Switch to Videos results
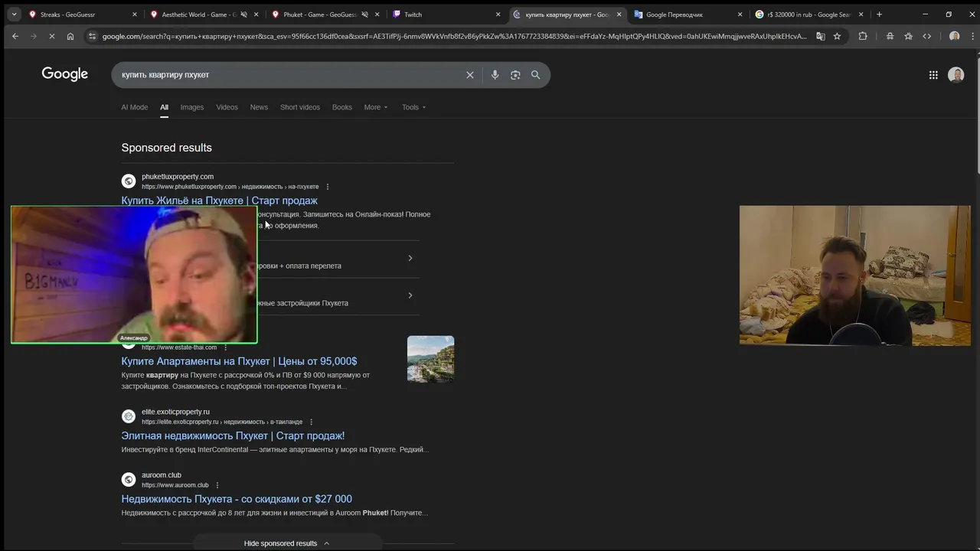Viewport: 980px width, 551px height. [227, 107]
